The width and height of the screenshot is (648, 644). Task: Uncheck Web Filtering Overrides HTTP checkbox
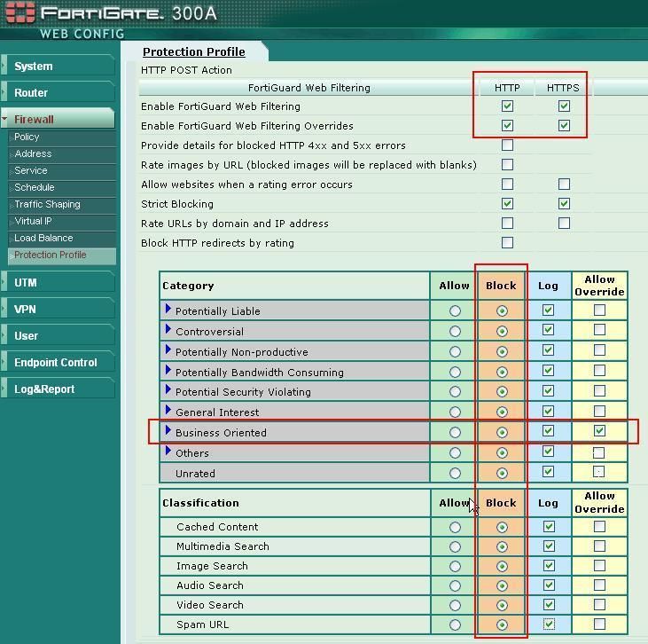coord(507,125)
